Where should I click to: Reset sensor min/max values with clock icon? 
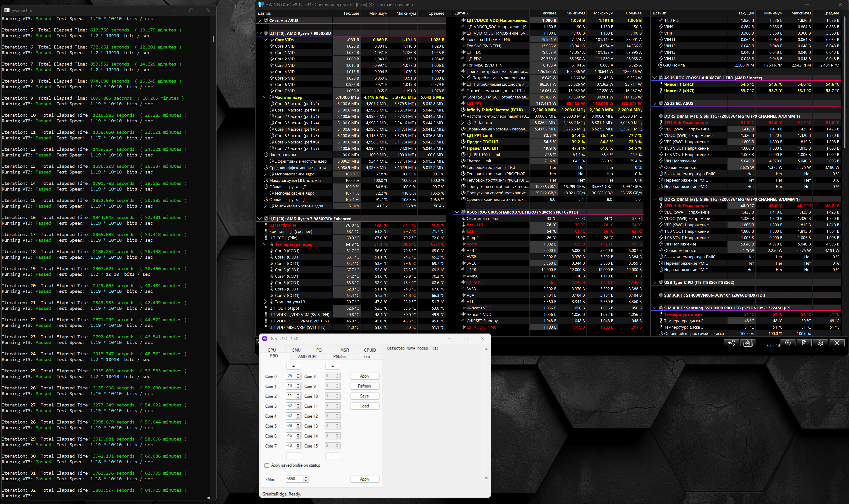(787, 343)
